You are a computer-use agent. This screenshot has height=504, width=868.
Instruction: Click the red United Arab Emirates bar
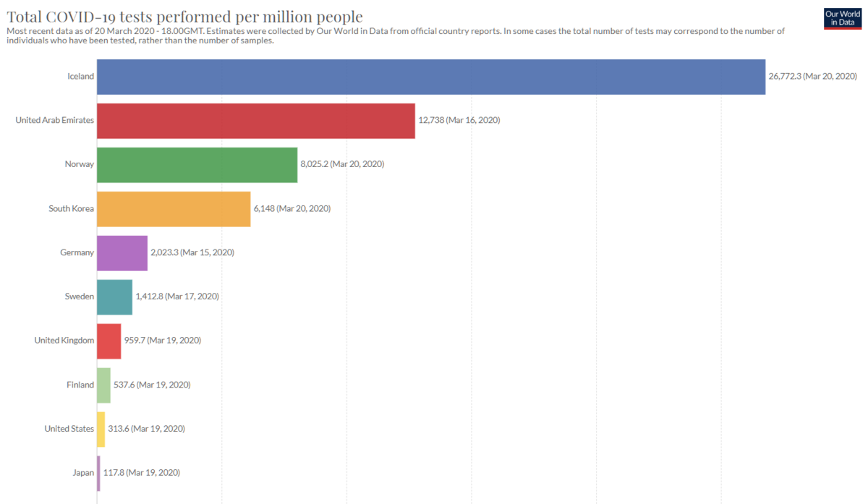(256, 121)
